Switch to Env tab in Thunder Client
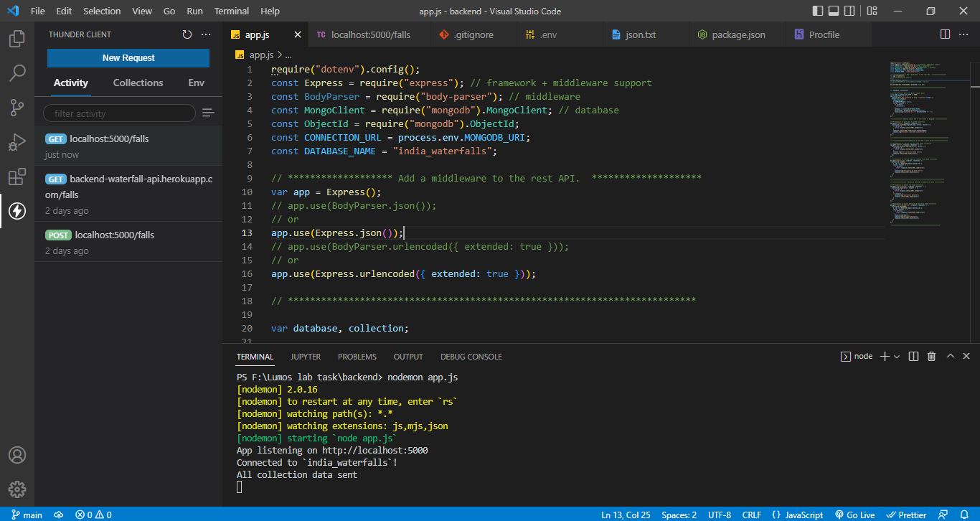This screenshot has width=980, height=521. pyautogui.click(x=197, y=83)
